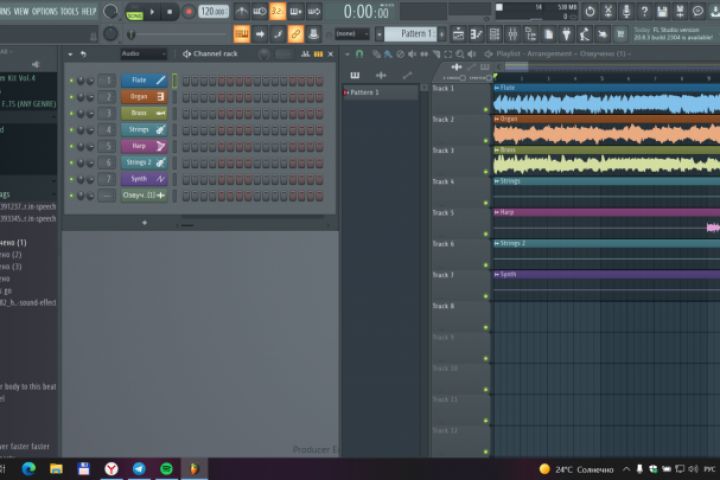
Task: Adjust the Flute channel volume knob
Action: tap(90, 81)
